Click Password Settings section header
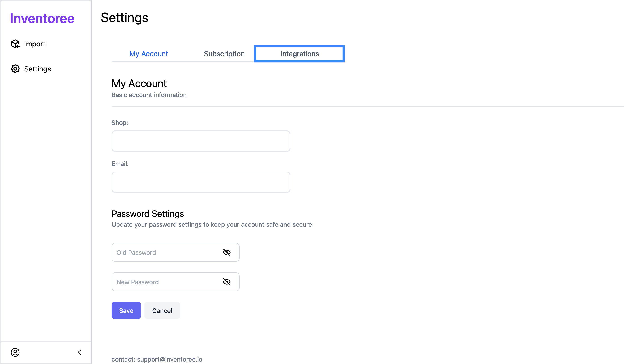 (148, 213)
